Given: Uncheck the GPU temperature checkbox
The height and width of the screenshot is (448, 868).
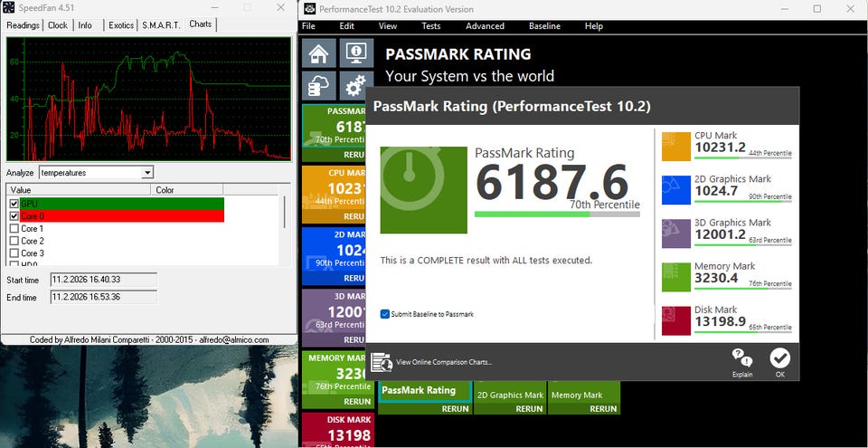Looking at the screenshot, I should (14, 204).
